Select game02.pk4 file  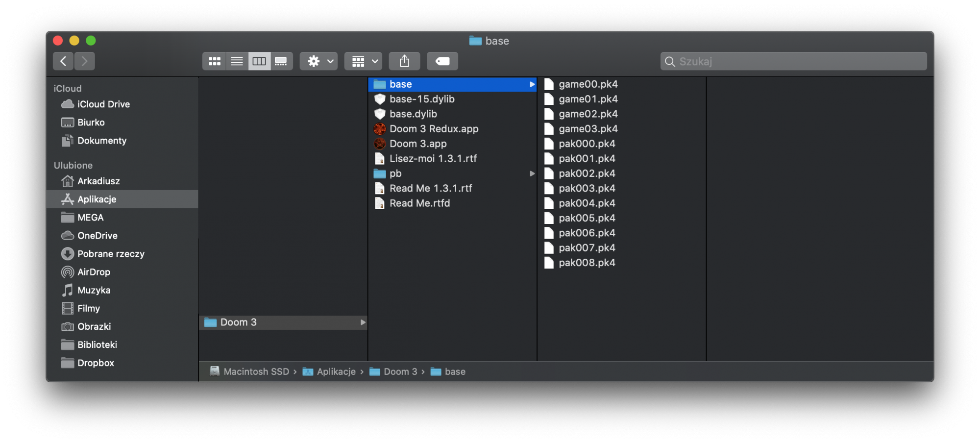pyautogui.click(x=622, y=114)
